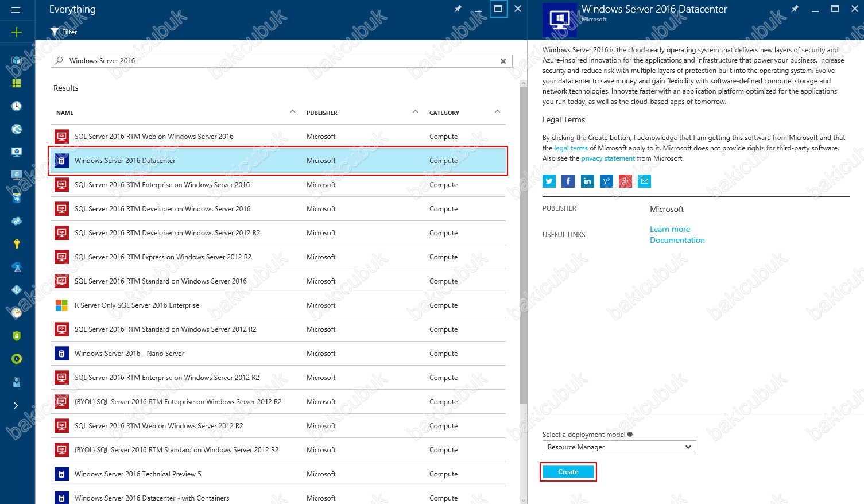
Task: Click the Filter funnel icon
Action: click(55, 32)
